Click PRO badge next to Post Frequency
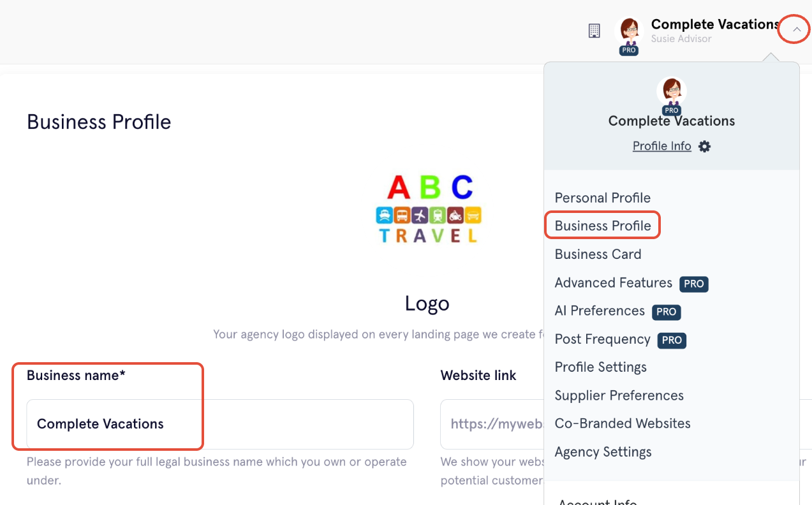Viewport: 812px width, 505px height. [672, 340]
